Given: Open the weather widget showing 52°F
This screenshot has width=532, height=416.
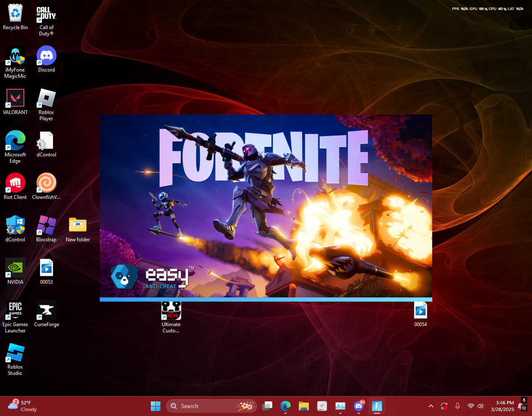Looking at the screenshot, I should click(x=23, y=406).
